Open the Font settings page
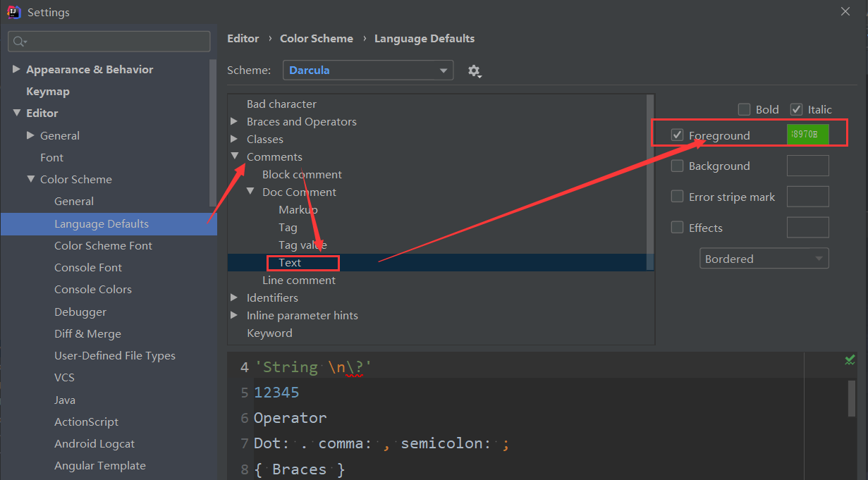Screen dimensions: 868x480 pyautogui.click(x=51, y=157)
